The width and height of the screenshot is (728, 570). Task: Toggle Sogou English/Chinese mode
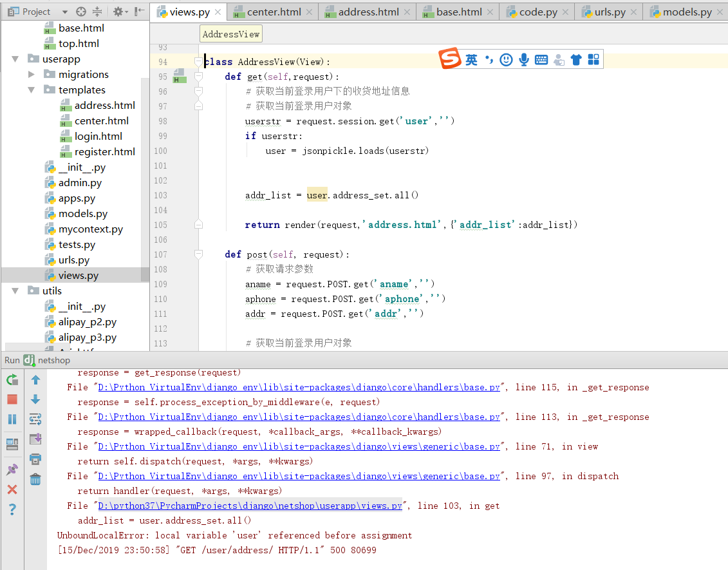pyautogui.click(x=471, y=59)
